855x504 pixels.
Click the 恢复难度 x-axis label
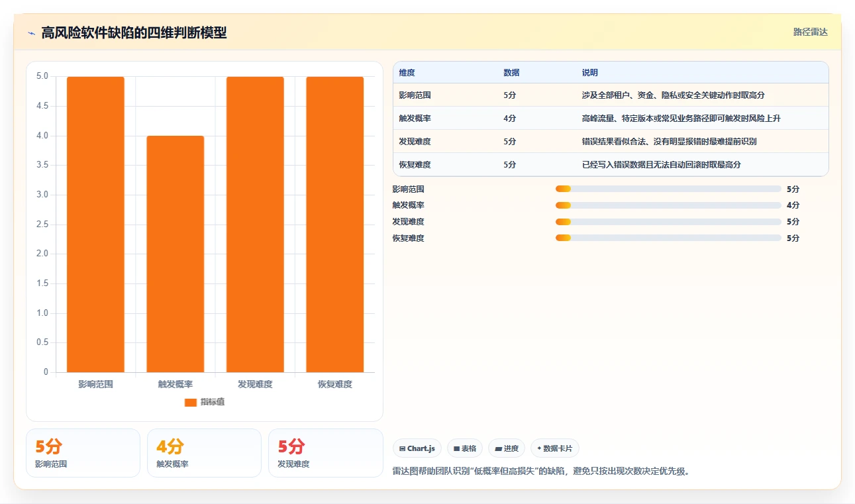[334, 384]
